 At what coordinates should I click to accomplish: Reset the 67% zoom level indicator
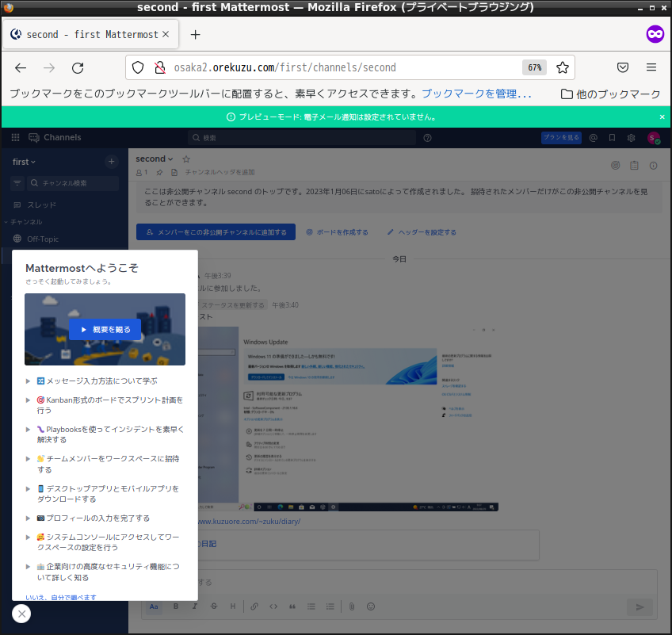point(534,67)
